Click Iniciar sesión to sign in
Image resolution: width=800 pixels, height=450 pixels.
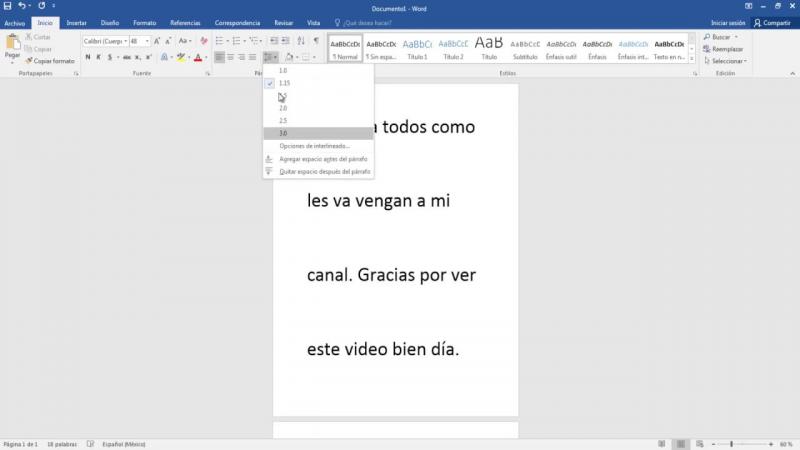point(727,22)
